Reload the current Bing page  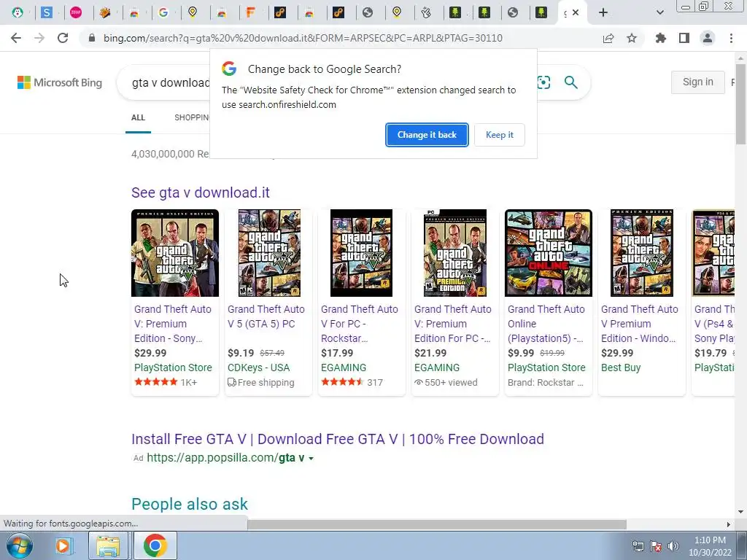point(63,38)
